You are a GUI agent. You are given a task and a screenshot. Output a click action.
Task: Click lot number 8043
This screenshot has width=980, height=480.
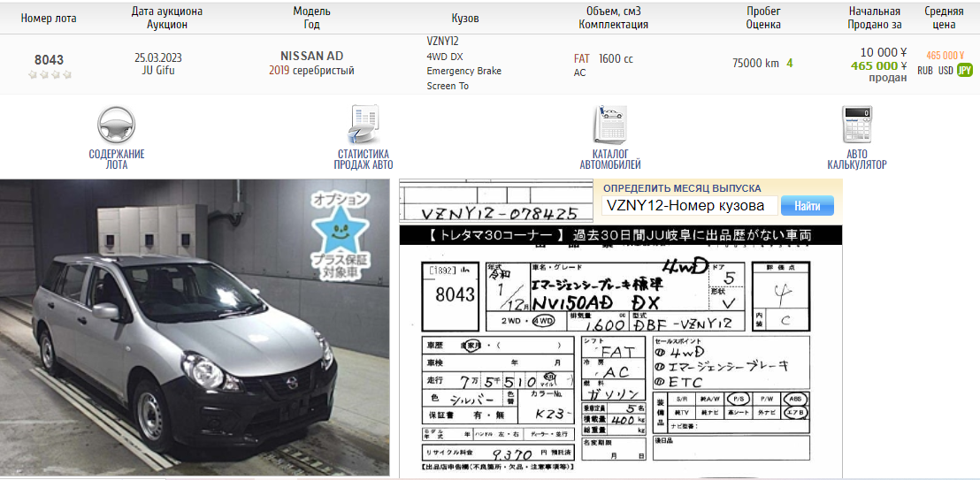(49, 60)
